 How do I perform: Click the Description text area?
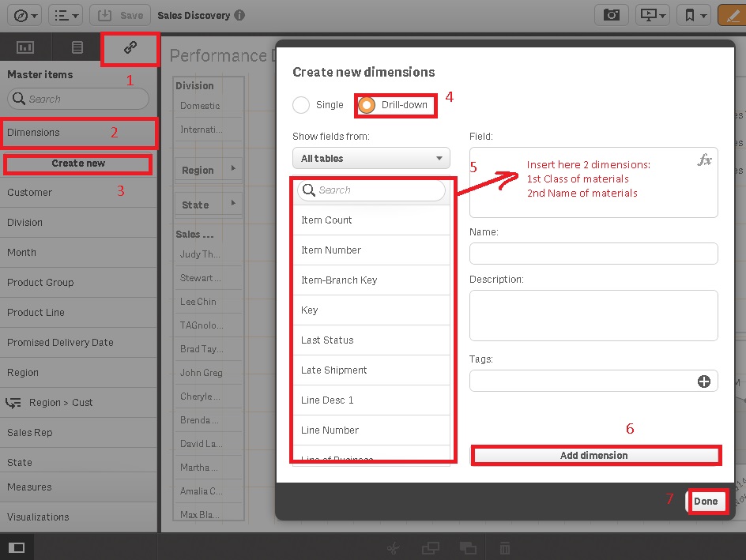point(593,315)
